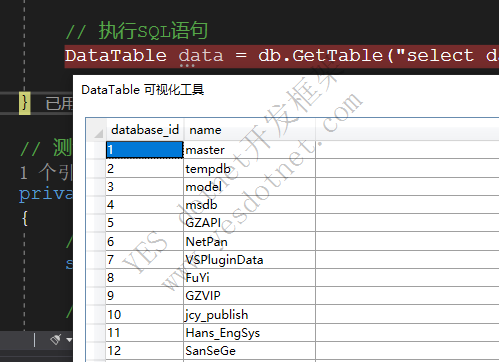The image size is (499, 362).
Task: Select the SanSeGe name cell
Action: coord(249,351)
